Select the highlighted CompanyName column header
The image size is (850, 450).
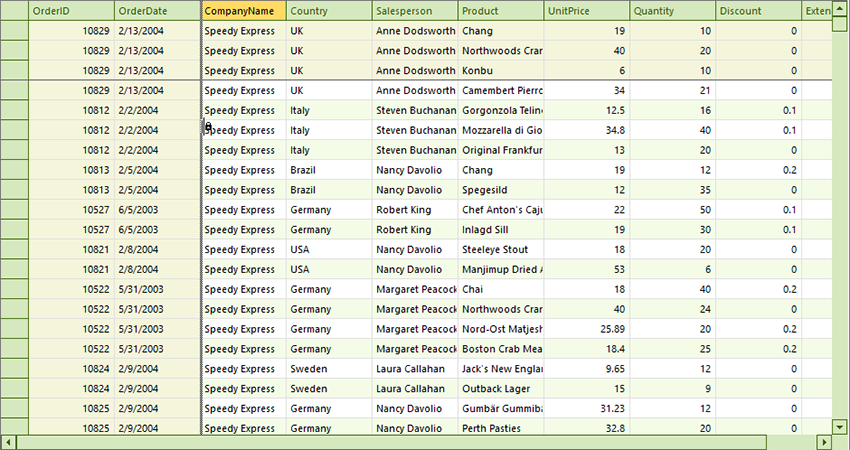pyautogui.click(x=244, y=11)
